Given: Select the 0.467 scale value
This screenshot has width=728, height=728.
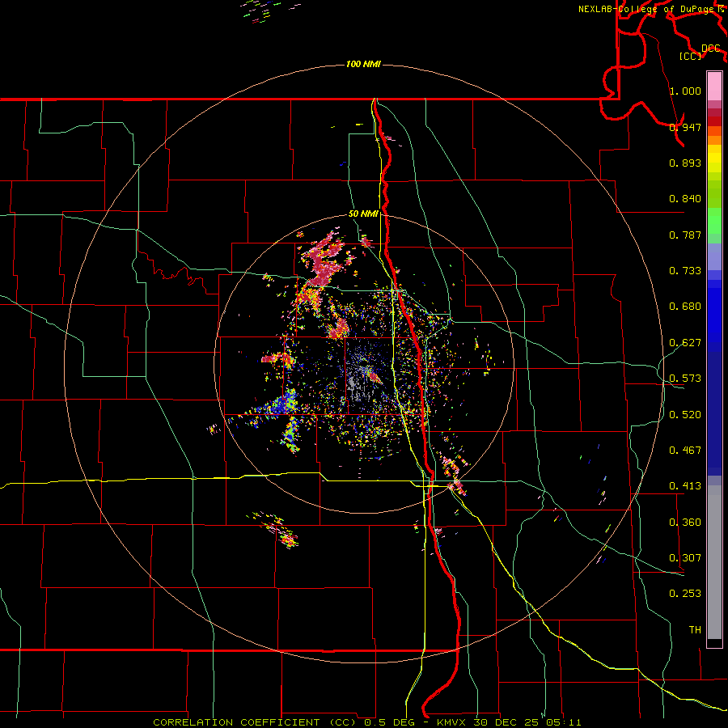Looking at the screenshot, I should tap(685, 451).
